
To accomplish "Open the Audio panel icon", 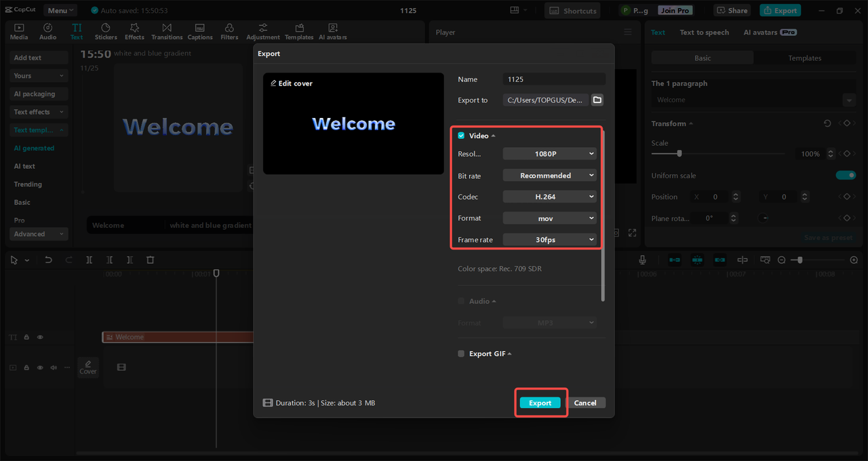I will click(48, 31).
